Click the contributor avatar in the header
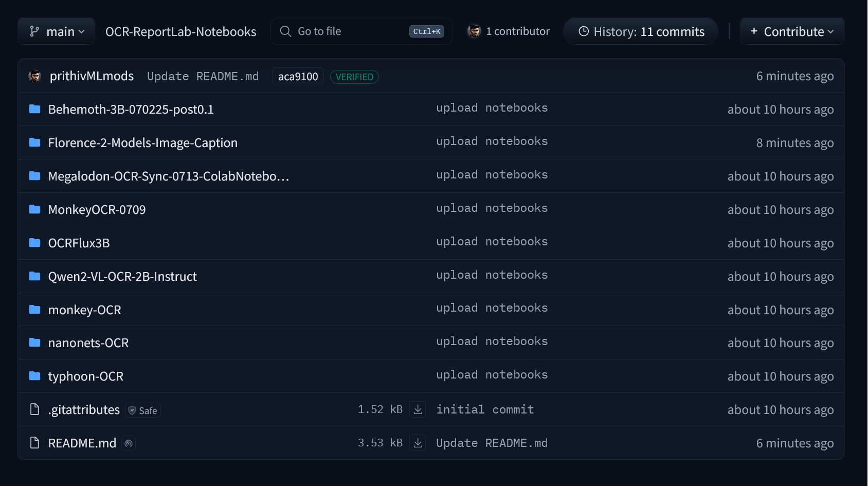This screenshot has height=486, width=868. tap(474, 31)
